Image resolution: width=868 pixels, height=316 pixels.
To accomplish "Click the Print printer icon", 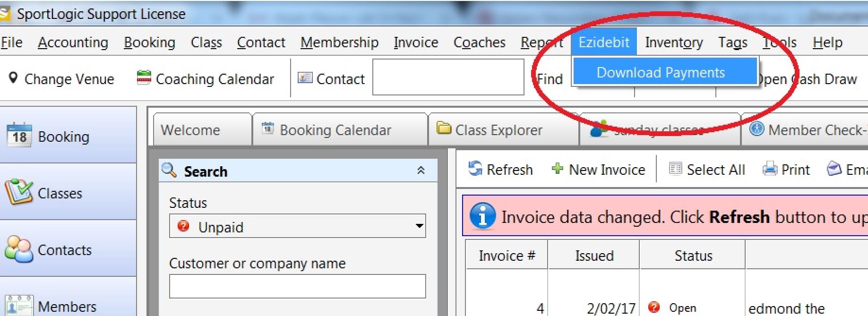I will [770, 169].
